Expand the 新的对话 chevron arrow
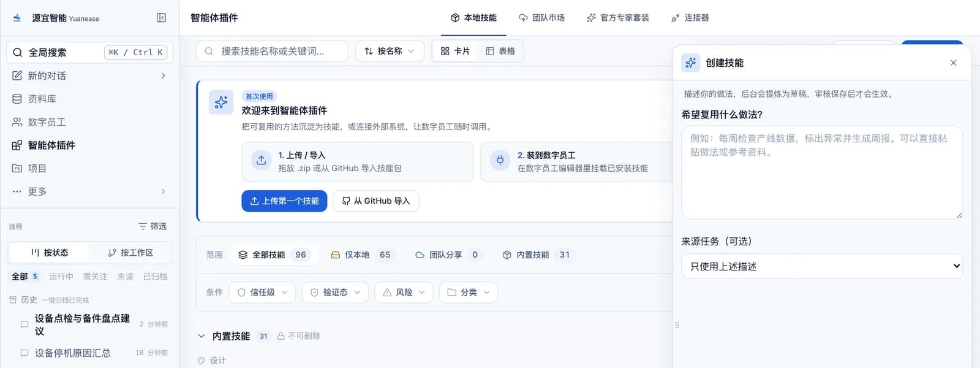 click(163, 75)
